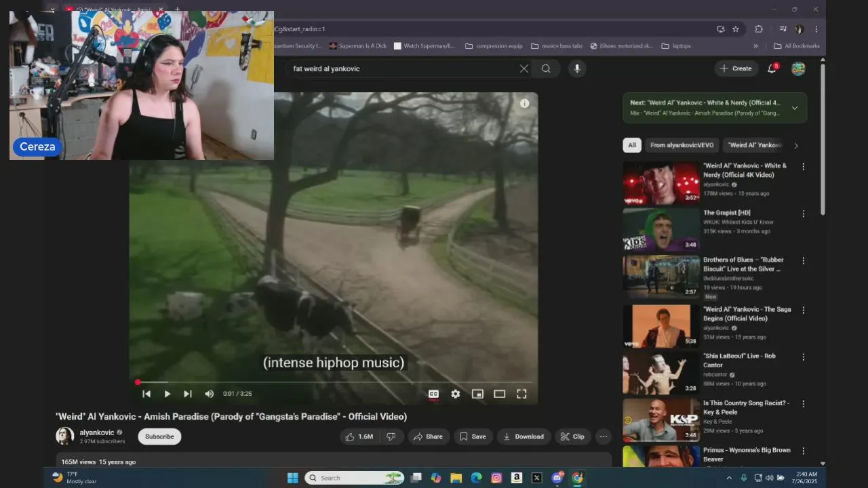Open All Bookmarks folder
This screenshot has height=488, width=868.
pyautogui.click(x=797, y=46)
